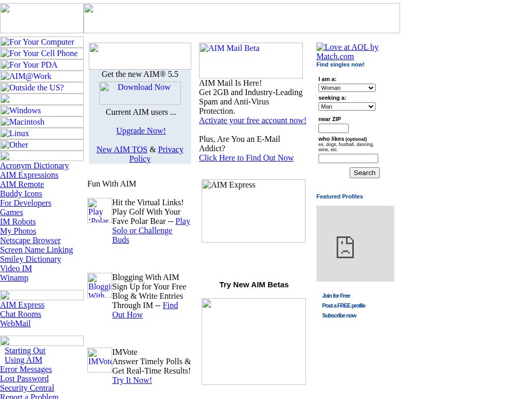Open the AIM@Work nav image
Screen dimensions: 532x399
(x=42, y=76)
